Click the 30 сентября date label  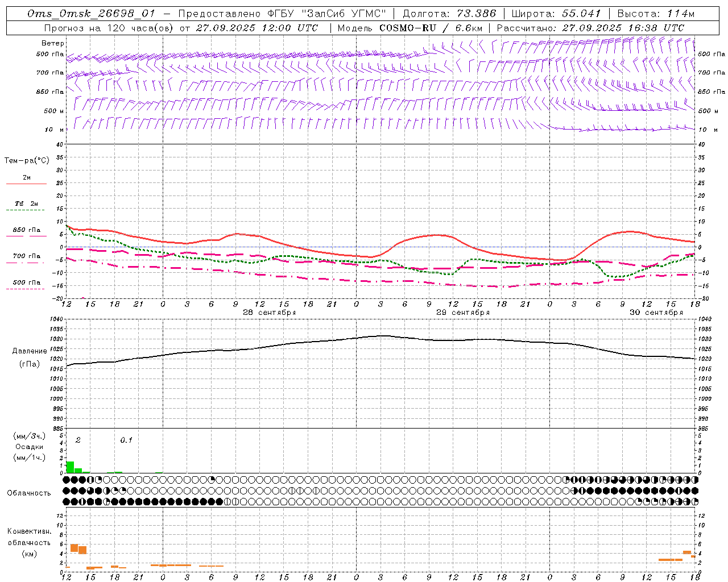(x=656, y=313)
